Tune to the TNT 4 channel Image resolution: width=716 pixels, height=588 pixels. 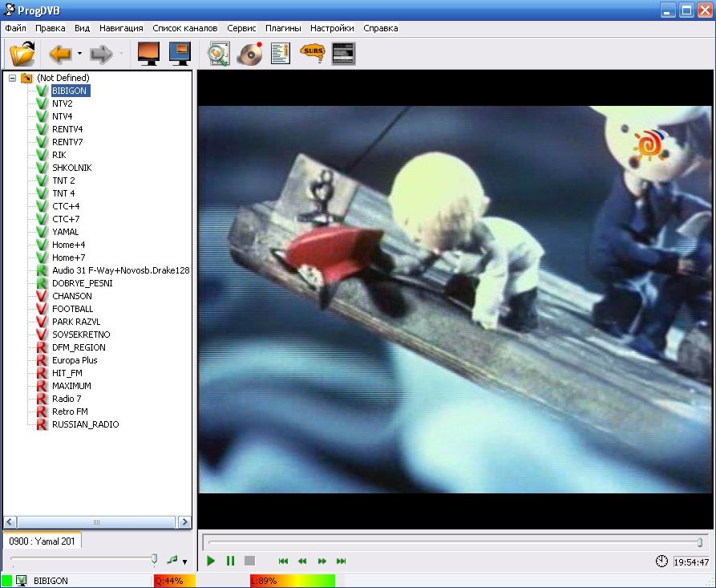[x=63, y=193]
